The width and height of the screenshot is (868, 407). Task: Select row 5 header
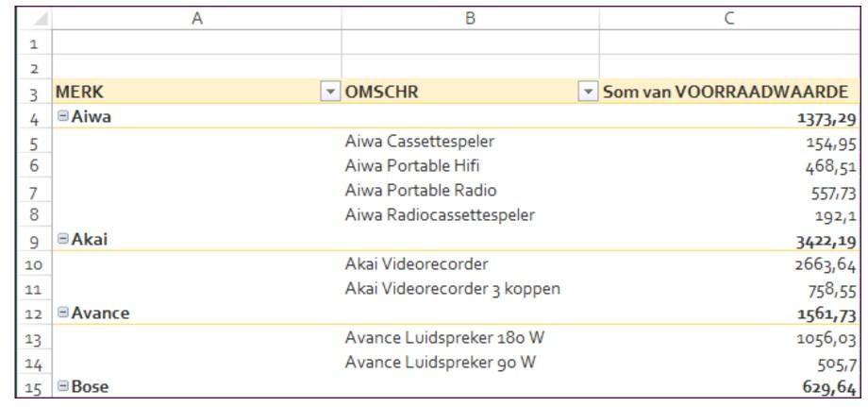click(x=33, y=144)
